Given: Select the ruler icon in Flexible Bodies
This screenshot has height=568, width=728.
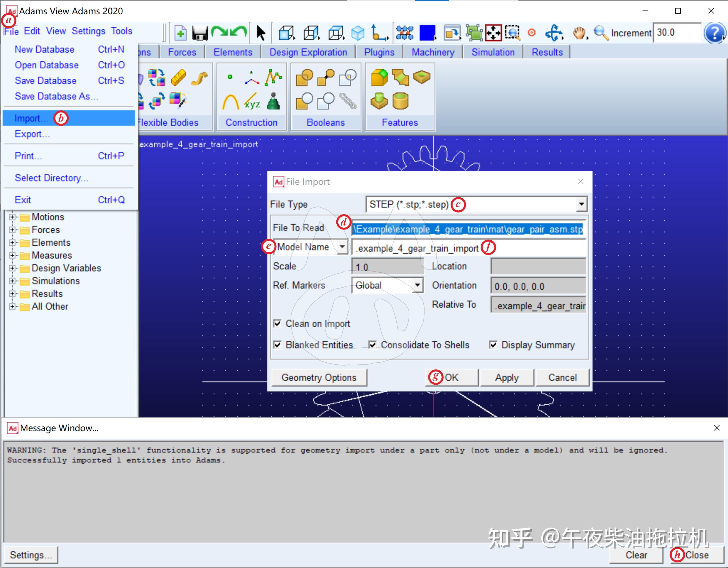Looking at the screenshot, I should [178, 78].
